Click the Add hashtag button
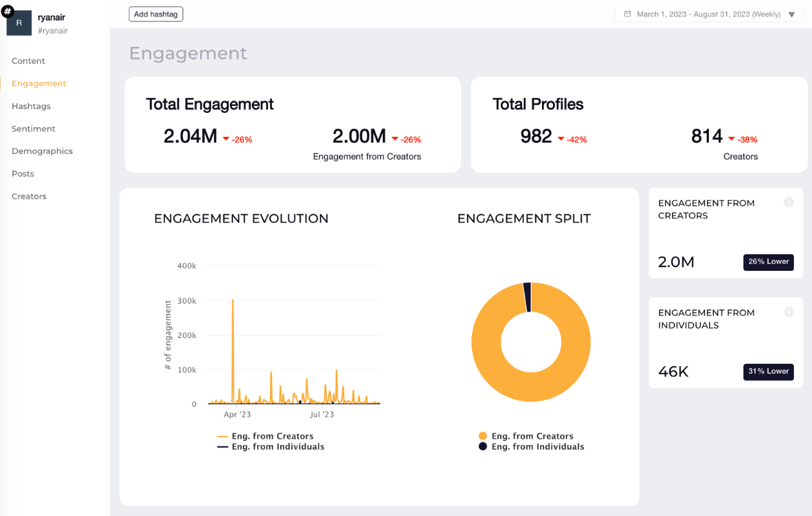 pos(156,14)
